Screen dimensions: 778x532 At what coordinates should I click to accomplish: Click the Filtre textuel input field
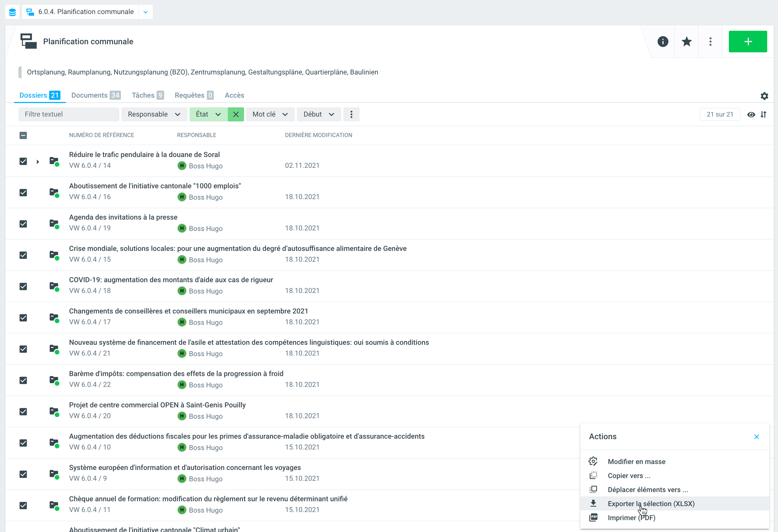click(69, 114)
